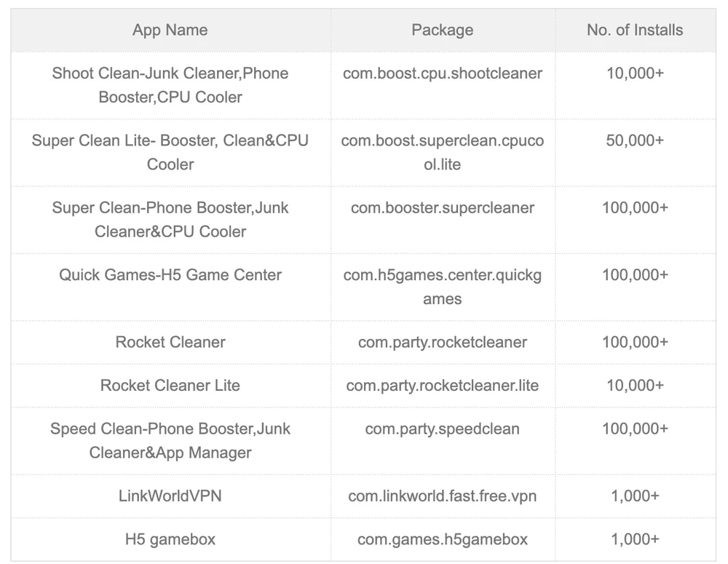Screen dimensions: 728x564
Task: Click the Speed Clean-Phone Booster app name
Action: click(170, 440)
